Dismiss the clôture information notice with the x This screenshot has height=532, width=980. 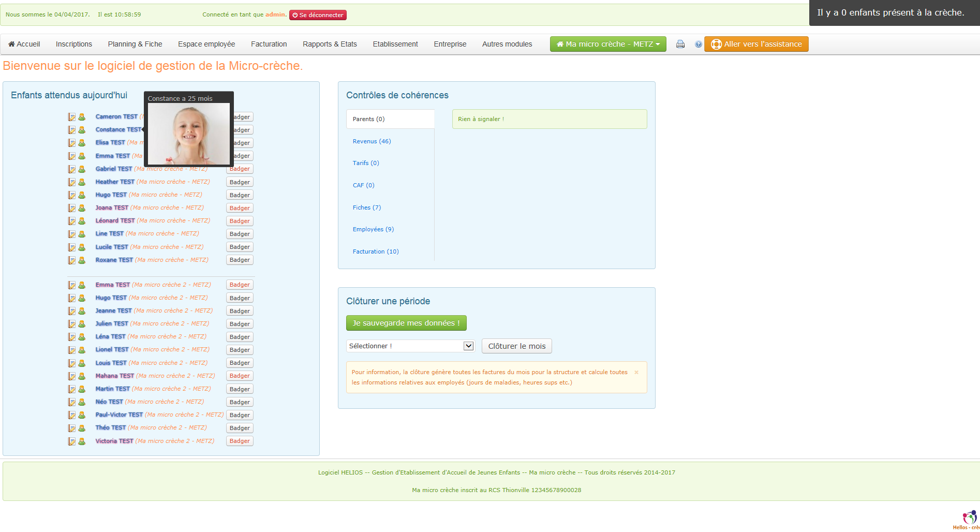point(636,373)
